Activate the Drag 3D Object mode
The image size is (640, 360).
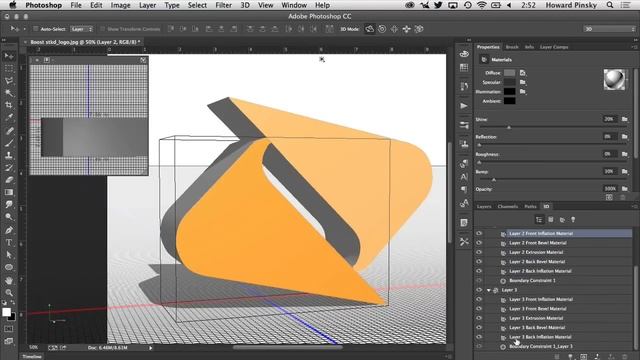[x=394, y=29]
